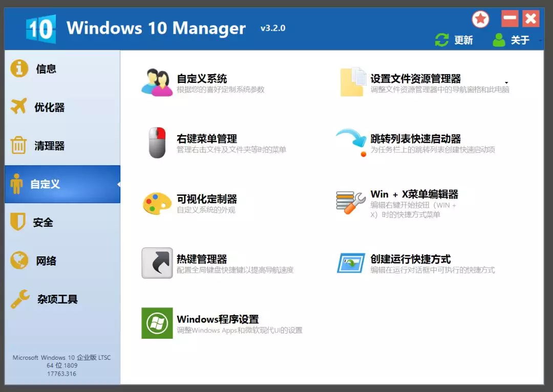Open the 创建运行快捷方式 picture icon
553x392 pixels.
[x=351, y=263]
